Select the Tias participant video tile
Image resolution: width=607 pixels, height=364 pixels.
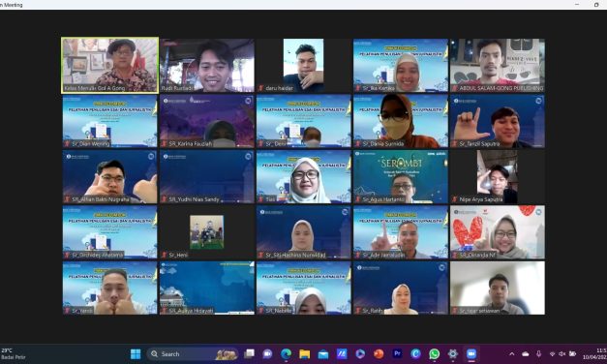(304, 176)
